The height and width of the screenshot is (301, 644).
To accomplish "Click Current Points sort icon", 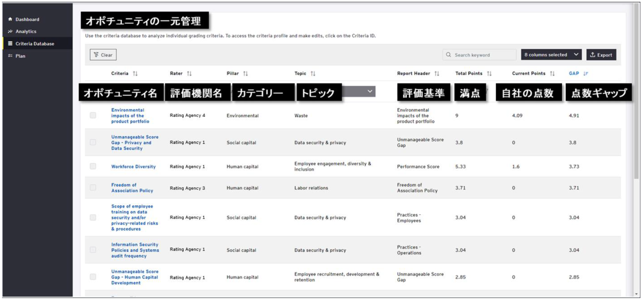I will (552, 74).
